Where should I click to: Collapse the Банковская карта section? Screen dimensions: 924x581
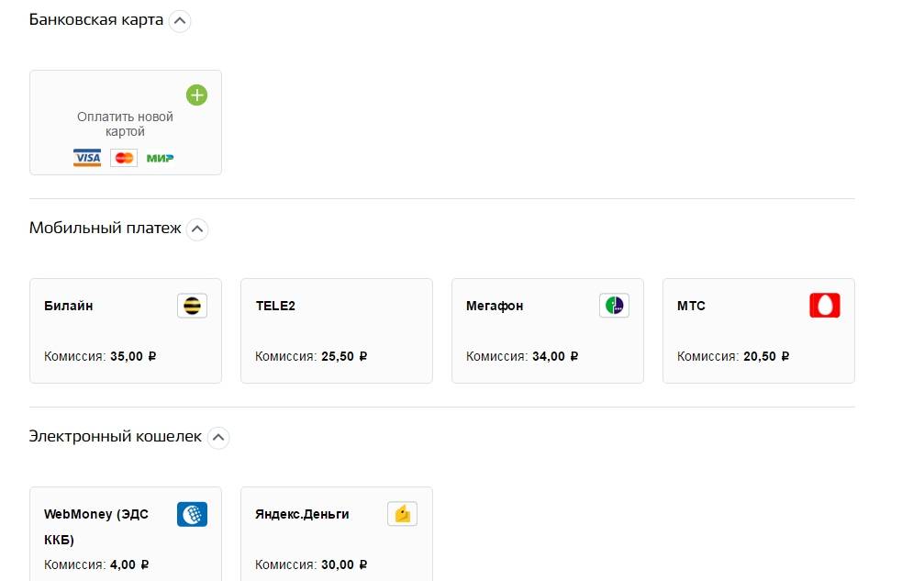(180, 20)
